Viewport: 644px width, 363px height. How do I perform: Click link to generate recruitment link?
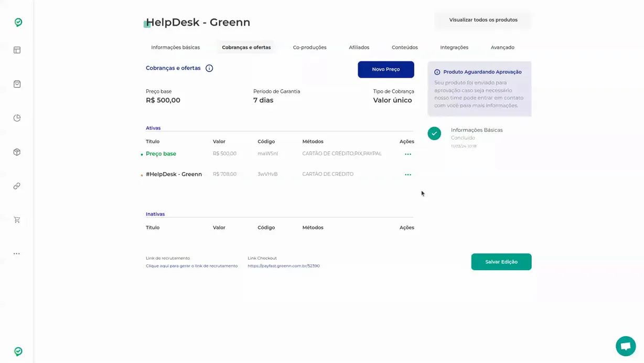pyautogui.click(x=191, y=266)
